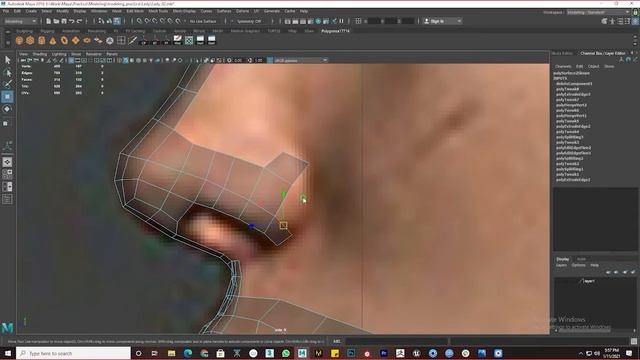This screenshot has height=360, width=640.
Task: Open the shelf options gear menu
Action: (7, 41)
